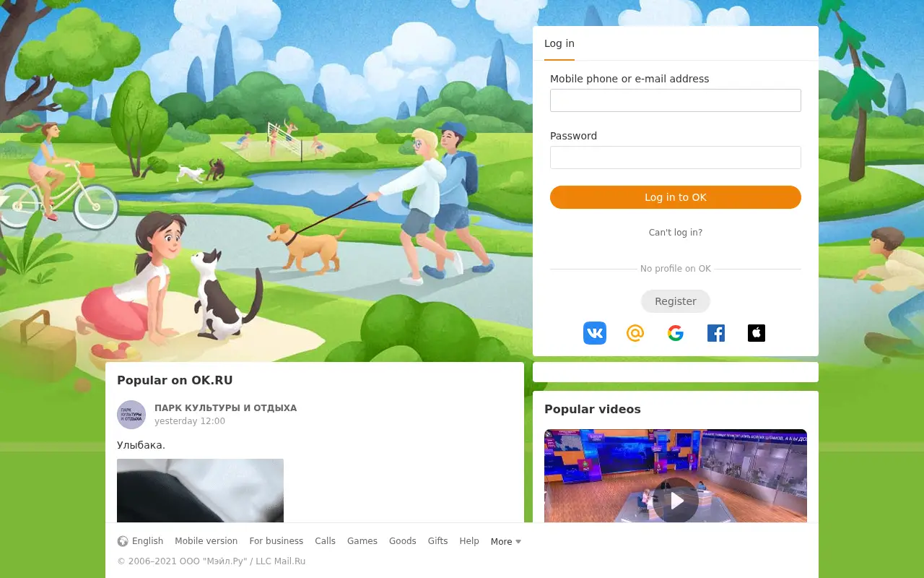Click the No profile on OK text
The height and width of the screenshot is (578, 924).
[x=676, y=269]
